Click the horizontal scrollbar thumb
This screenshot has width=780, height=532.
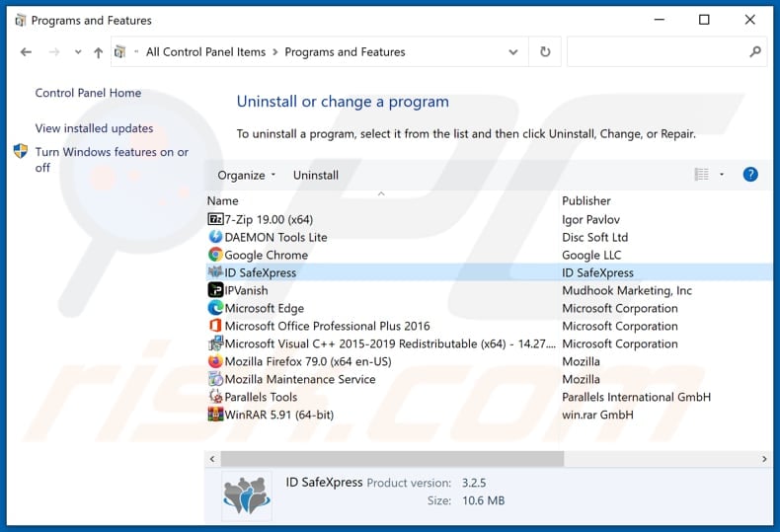click(392, 459)
